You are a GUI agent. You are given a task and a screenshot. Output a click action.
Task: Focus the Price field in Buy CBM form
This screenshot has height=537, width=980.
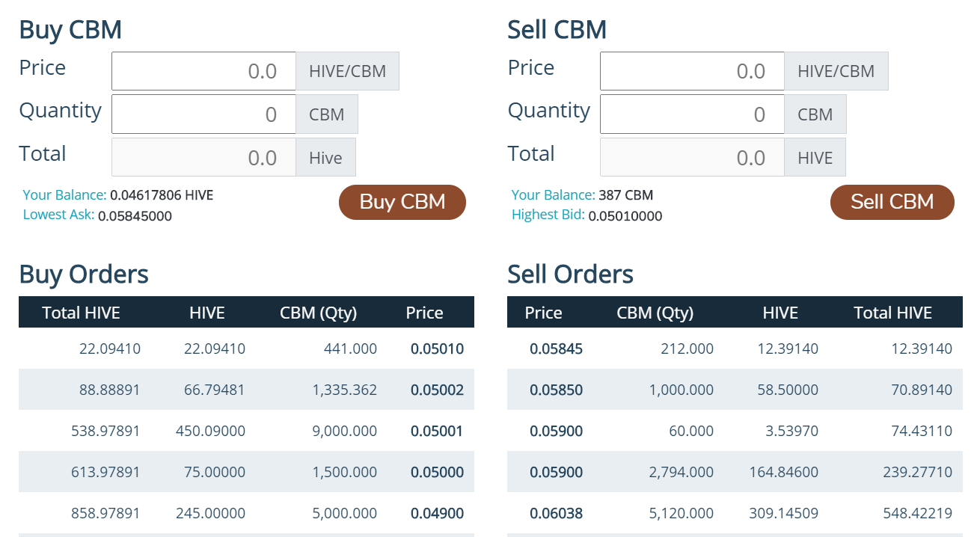(x=204, y=71)
